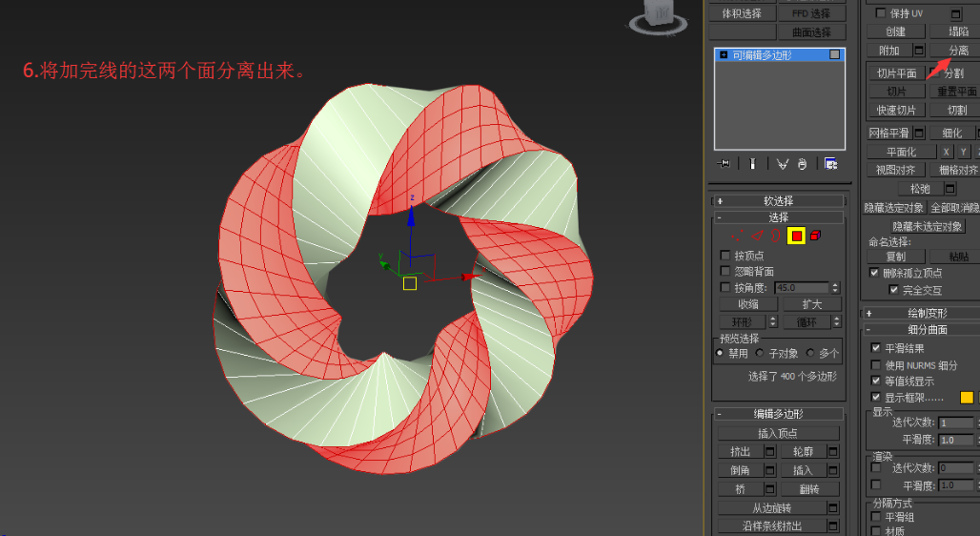Click the yellow cage color swatch
Image resolution: width=980 pixels, height=536 pixels.
pyautogui.click(x=966, y=398)
